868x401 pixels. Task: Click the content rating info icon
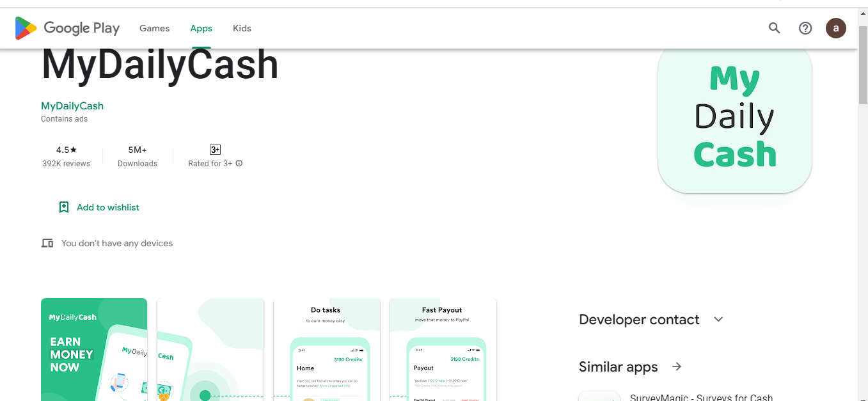coord(239,164)
